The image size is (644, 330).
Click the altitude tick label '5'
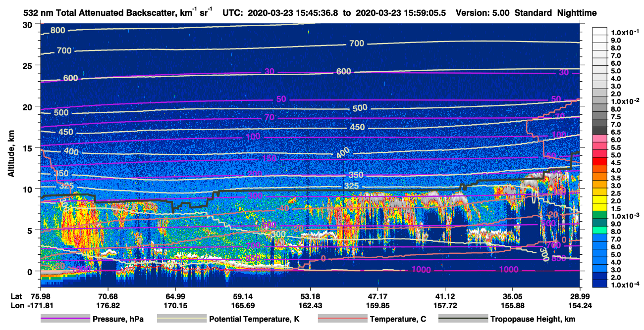[31, 230]
